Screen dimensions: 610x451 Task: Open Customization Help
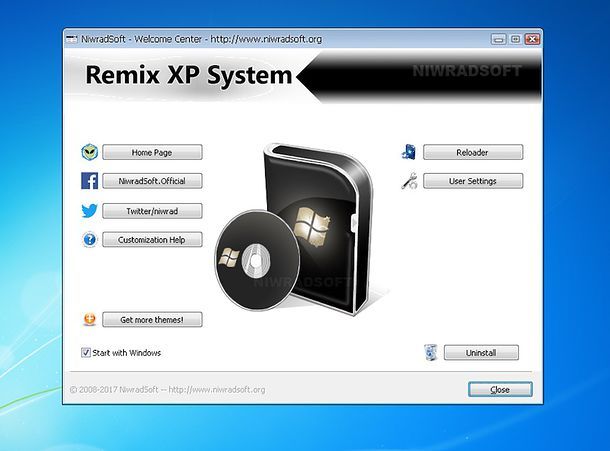tap(152, 240)
